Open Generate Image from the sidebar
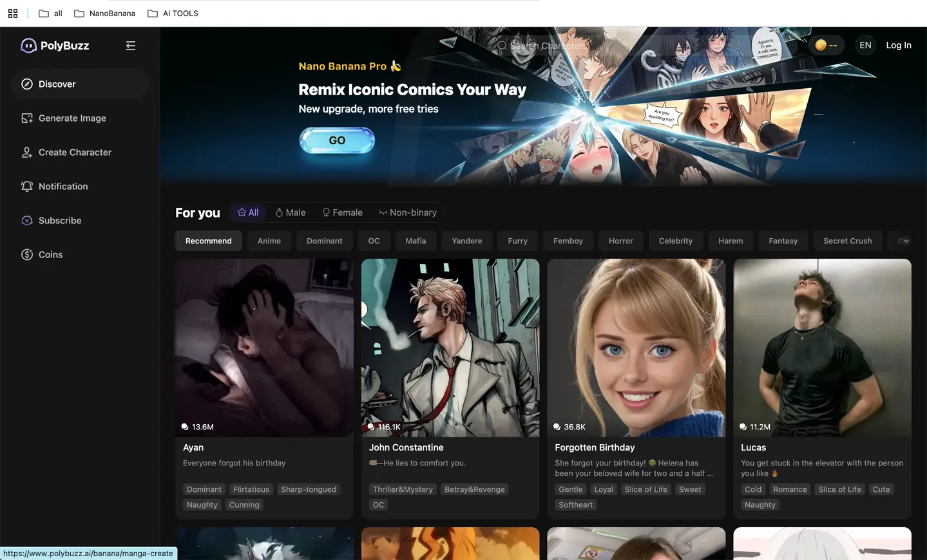Image resolution: width=927 pixels, height=560 pixels. tap(72, 118)
